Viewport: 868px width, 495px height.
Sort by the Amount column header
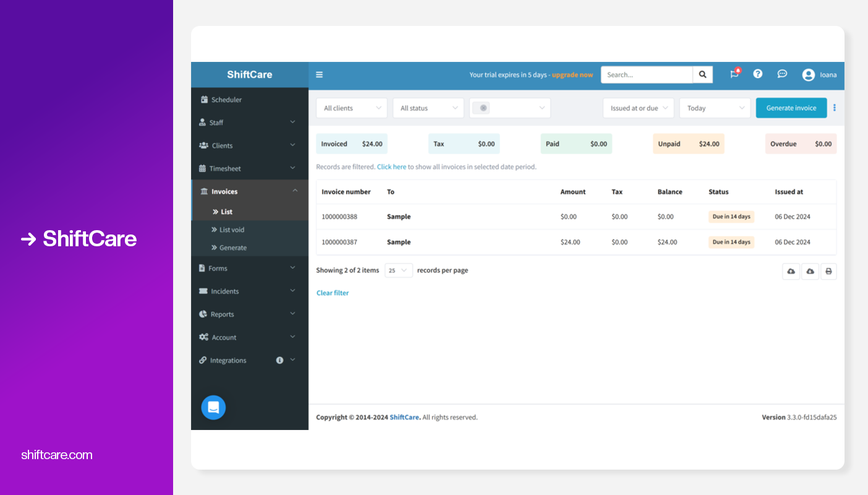click(x=573, y=192)
